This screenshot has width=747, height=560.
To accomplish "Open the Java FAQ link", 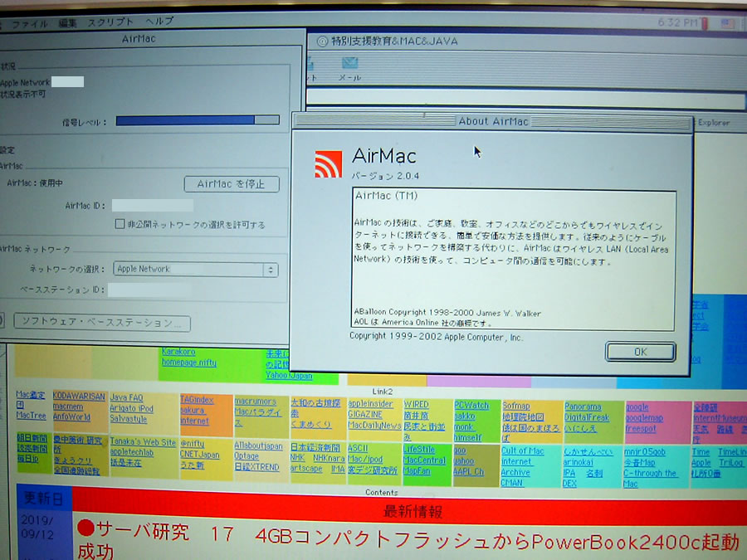I will click(126, 397).
